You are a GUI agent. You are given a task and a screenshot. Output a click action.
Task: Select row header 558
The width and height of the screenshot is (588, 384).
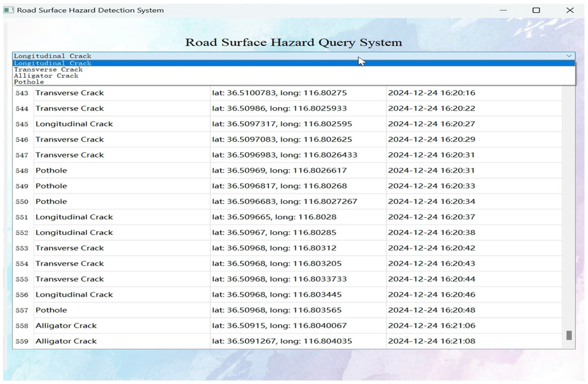(x=23, y=326)
